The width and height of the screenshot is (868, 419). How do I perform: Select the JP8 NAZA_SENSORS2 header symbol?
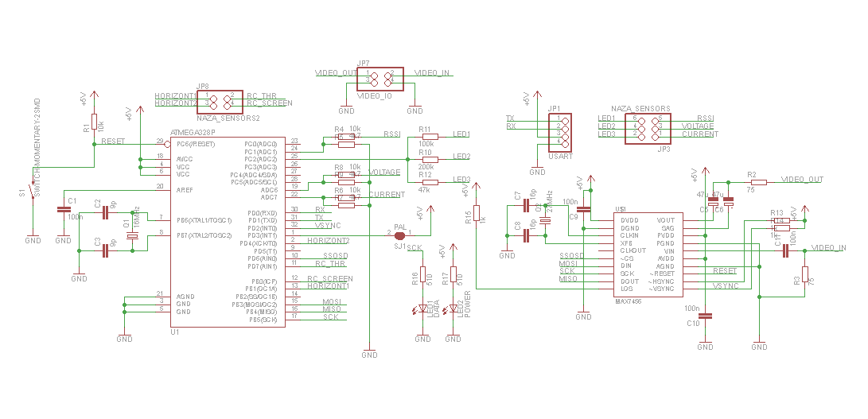[x=220, y=102]
